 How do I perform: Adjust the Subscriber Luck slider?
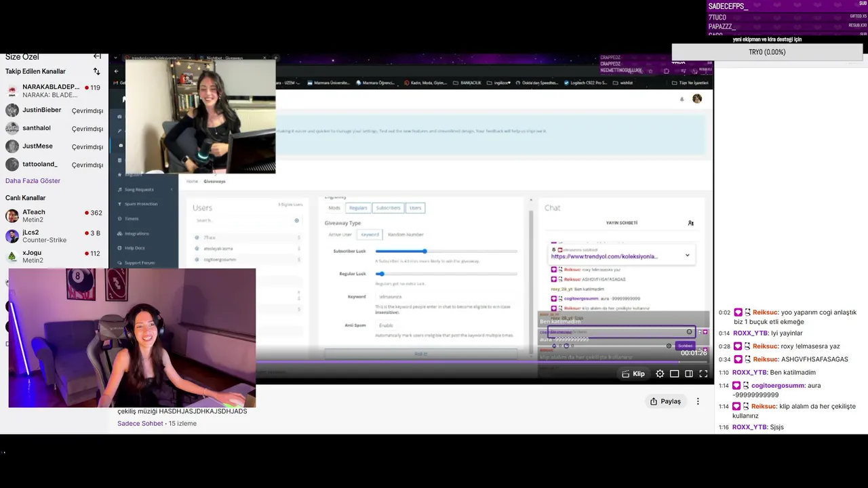click(x=446, y=251)
